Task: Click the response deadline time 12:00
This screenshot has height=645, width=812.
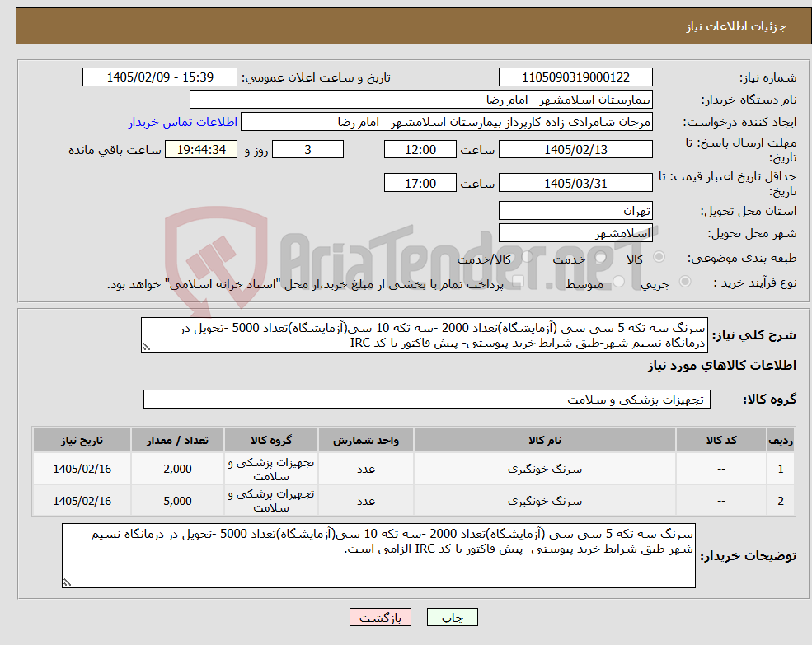Action: pos(420,150)
